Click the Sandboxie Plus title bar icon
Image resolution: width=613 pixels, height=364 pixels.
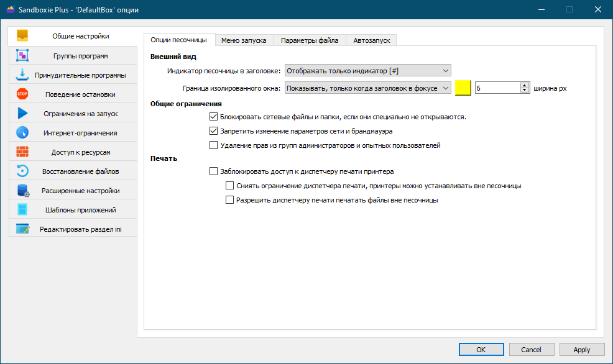point(11,9)
